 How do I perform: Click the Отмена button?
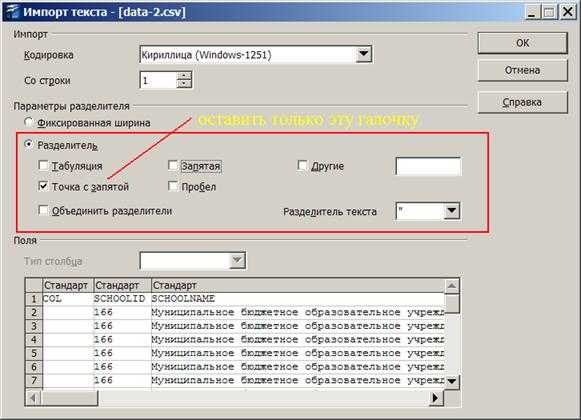(x=522, y=70)
